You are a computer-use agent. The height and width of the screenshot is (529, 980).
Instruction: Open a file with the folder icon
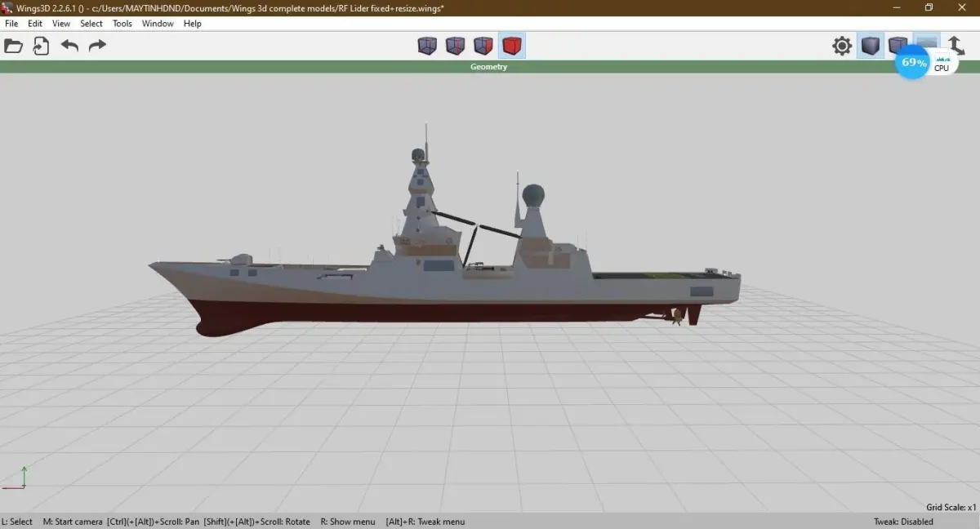click(x=13, y=46)
